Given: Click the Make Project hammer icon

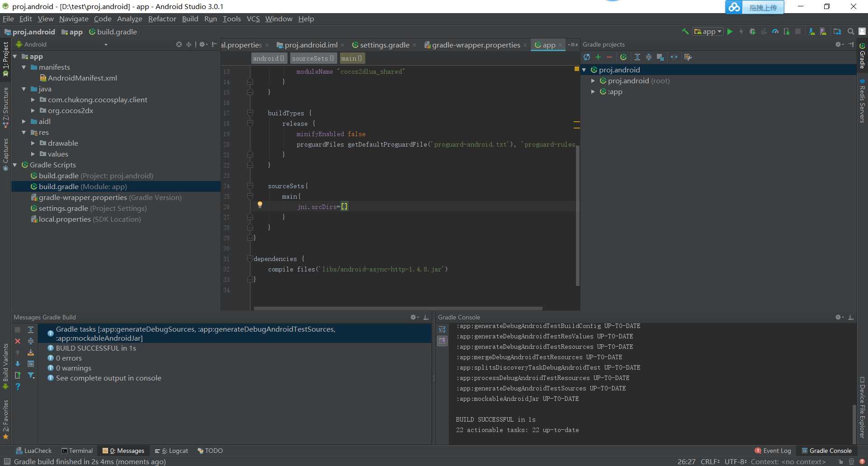Looking at the screenshot, I should [685, 31].
